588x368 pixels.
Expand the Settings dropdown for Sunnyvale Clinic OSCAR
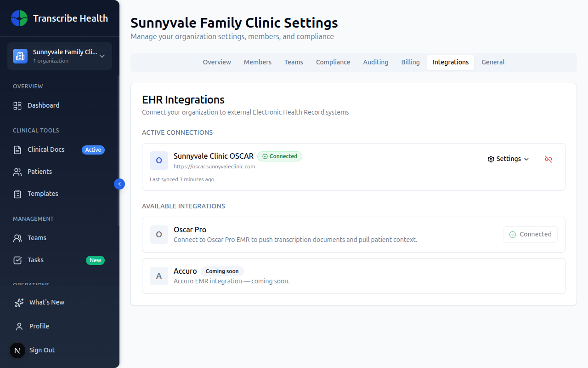coord(508,159)
